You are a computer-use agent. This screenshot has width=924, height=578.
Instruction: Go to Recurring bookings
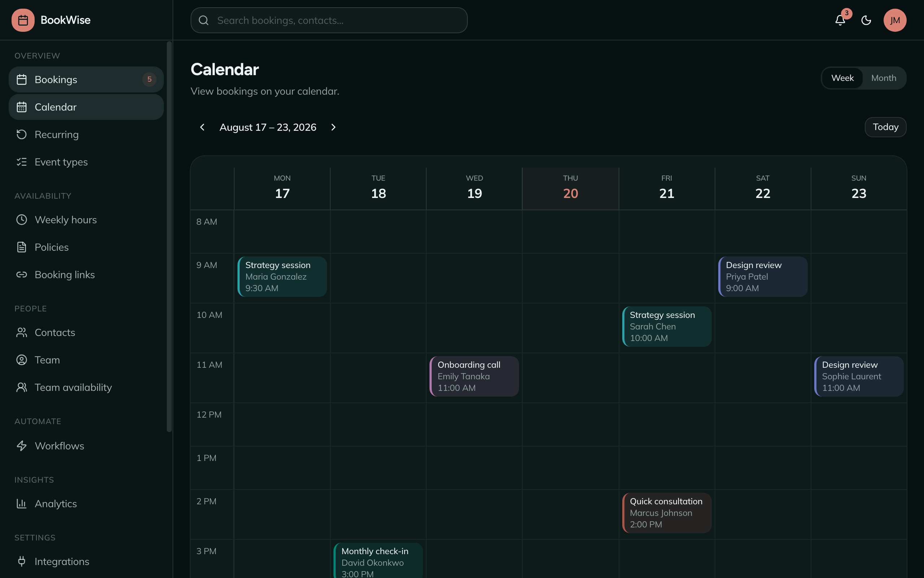[86, 134]
